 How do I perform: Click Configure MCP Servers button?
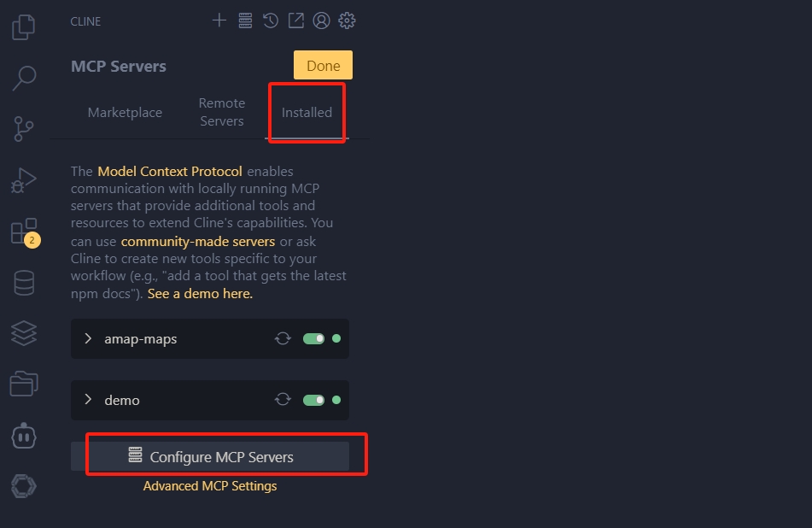pos(210,456)
